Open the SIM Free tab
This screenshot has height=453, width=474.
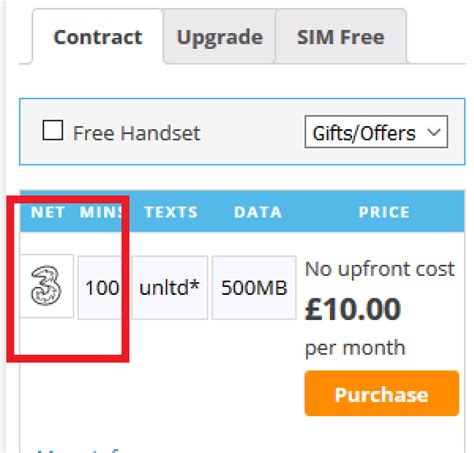point(341,37)
